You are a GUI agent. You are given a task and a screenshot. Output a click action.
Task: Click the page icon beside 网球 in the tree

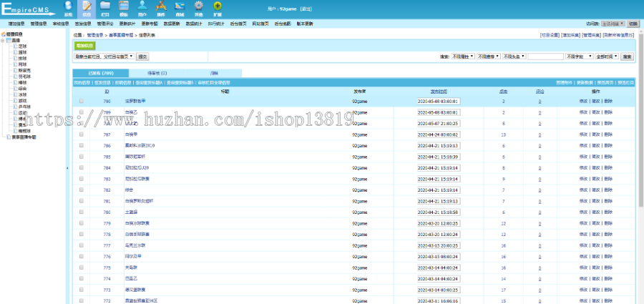tap(16, 64)
